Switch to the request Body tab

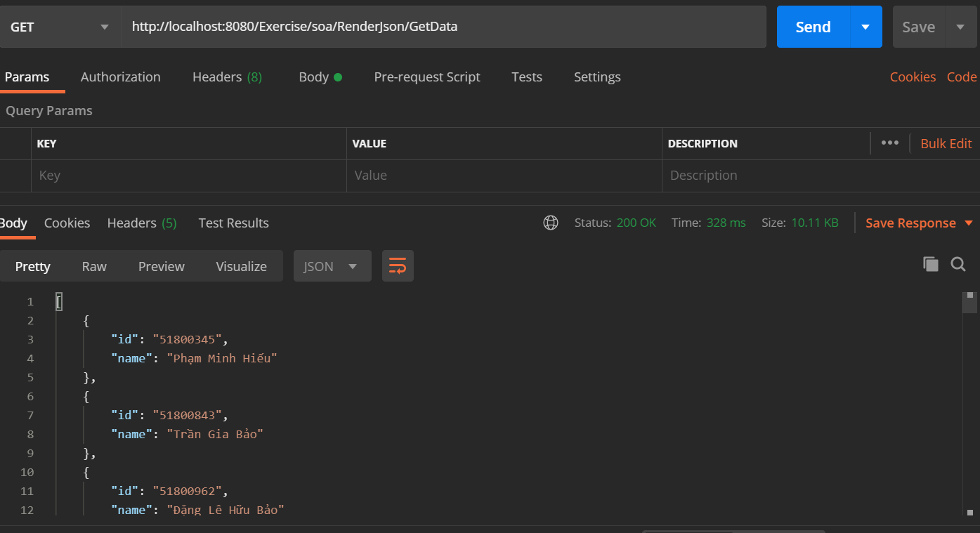coord(320,77)
